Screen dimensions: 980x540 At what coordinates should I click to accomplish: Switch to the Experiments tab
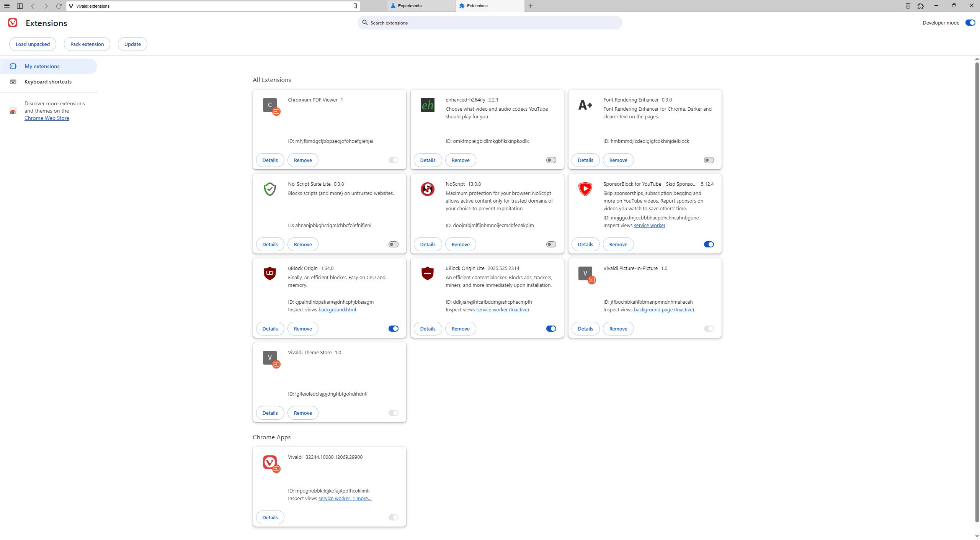pos(421,6)
